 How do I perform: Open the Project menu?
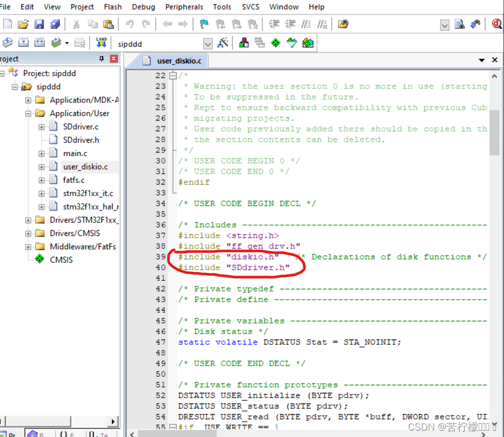click(x=82, y=7)
